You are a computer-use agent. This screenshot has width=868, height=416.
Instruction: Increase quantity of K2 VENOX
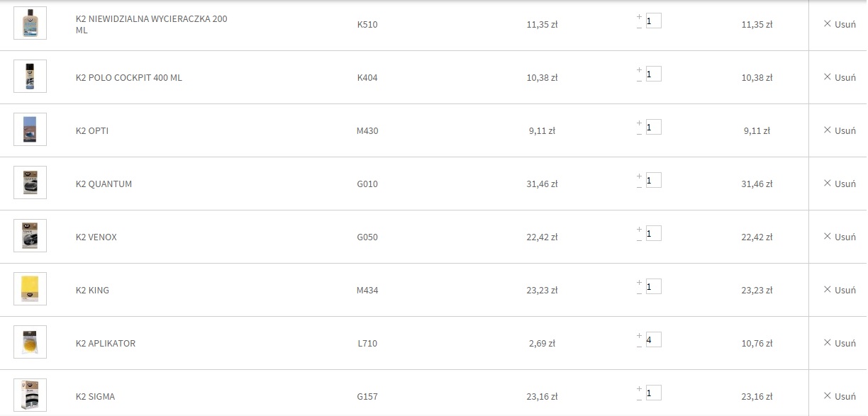point(639,229)
